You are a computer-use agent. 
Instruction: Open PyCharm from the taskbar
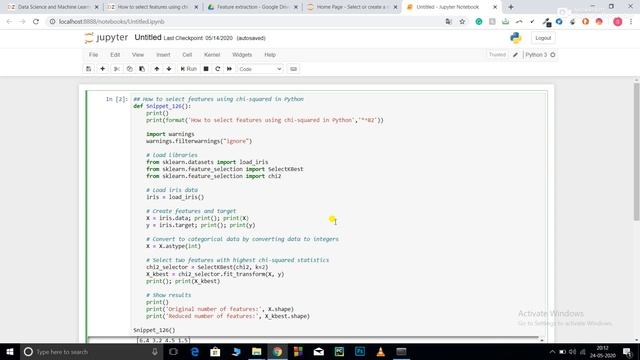click(x=339, y=352)
